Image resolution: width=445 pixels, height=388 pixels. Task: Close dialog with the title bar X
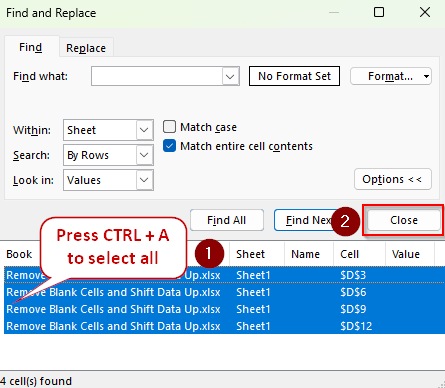point(425,12)
